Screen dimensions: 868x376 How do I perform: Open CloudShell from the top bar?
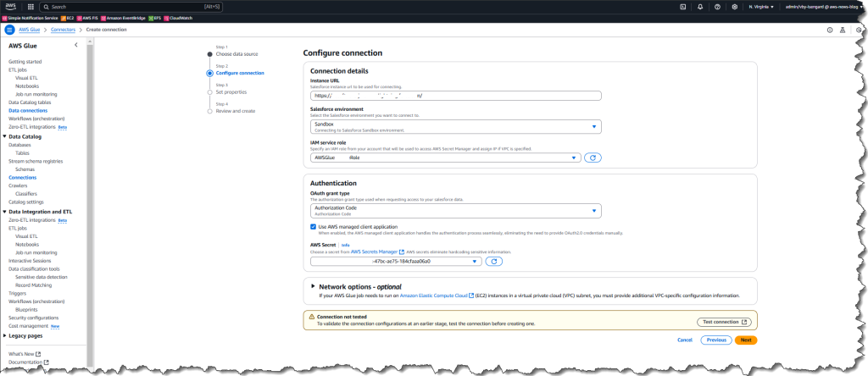click(x=682, y=7)
